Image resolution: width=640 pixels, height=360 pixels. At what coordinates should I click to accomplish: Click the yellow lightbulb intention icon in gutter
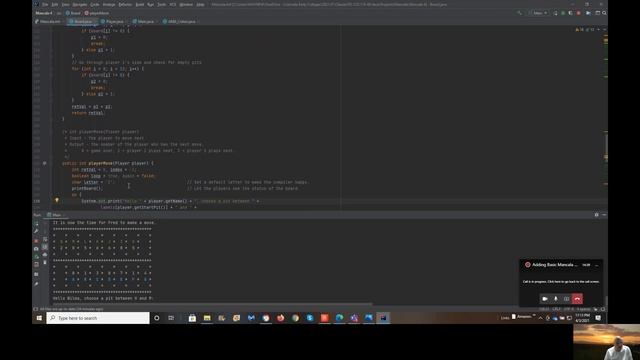57,200
